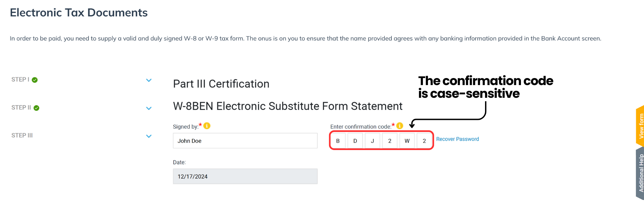Click the confirmation code box containing B
This screenshot has width=644, height=210.
(338, 140)
